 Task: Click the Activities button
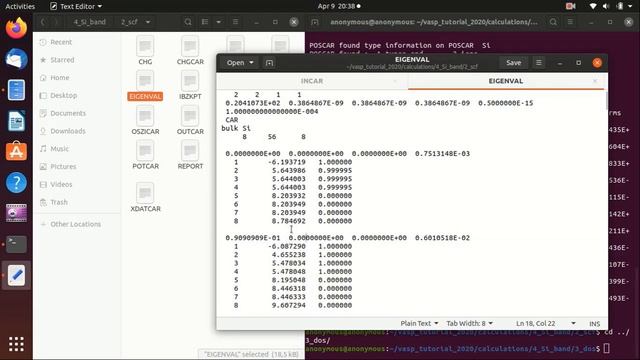pos(20,6)
